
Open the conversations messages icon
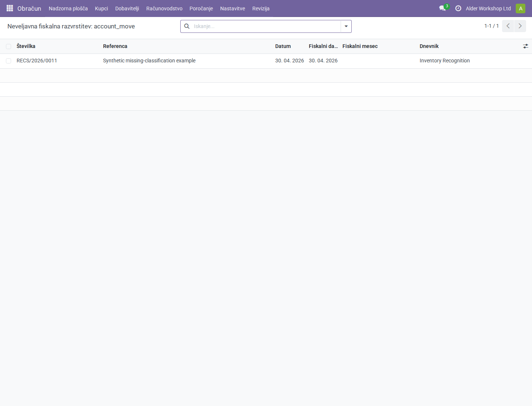pyautogui.click(x=442, y=8)
